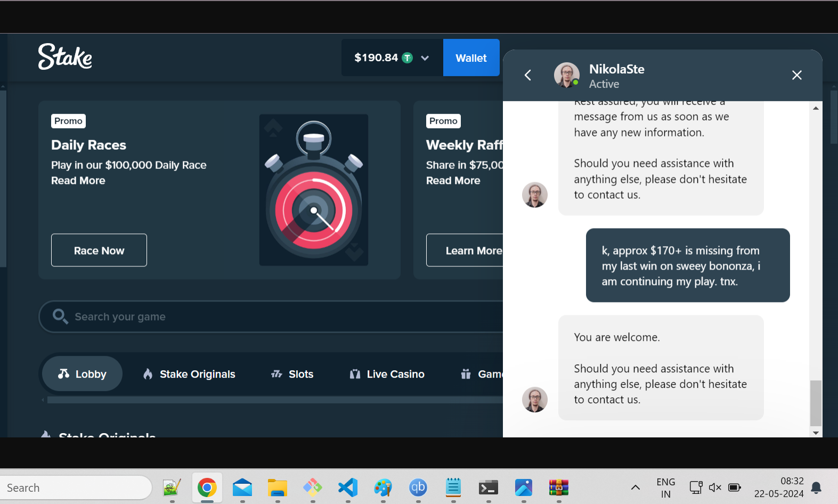838x504 pixels.
Task: Click the Lobby tab icon
Action: pyautogui.click(x=63, y=373)
